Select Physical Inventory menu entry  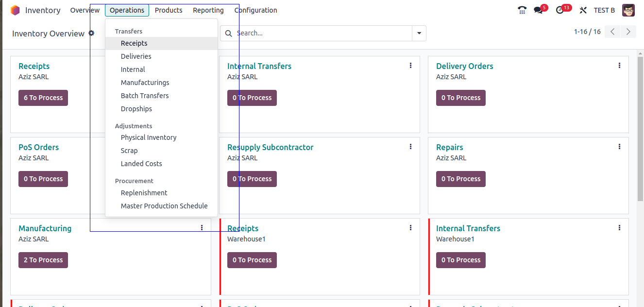tap(149, 137)
